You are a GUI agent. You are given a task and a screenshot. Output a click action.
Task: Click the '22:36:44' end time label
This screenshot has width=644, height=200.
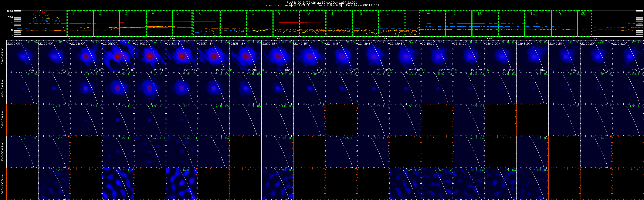159,70
